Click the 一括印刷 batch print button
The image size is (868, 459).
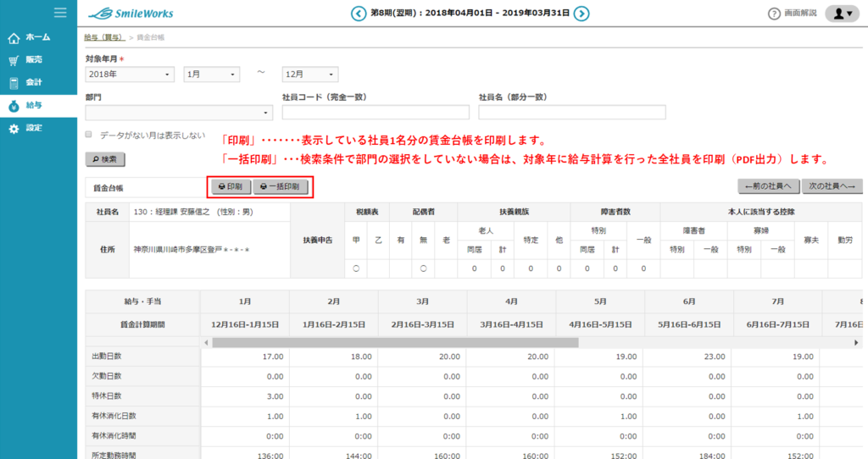(280, 187)
